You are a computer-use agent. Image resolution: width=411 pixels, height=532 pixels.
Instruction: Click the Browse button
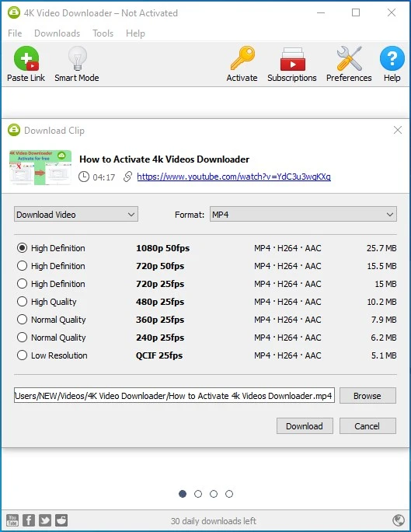[367, 396]
